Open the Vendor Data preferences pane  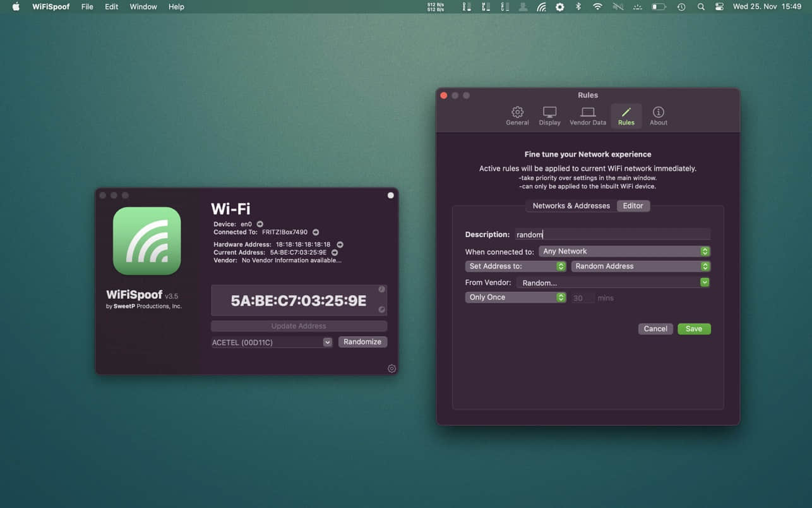(587, 115)
